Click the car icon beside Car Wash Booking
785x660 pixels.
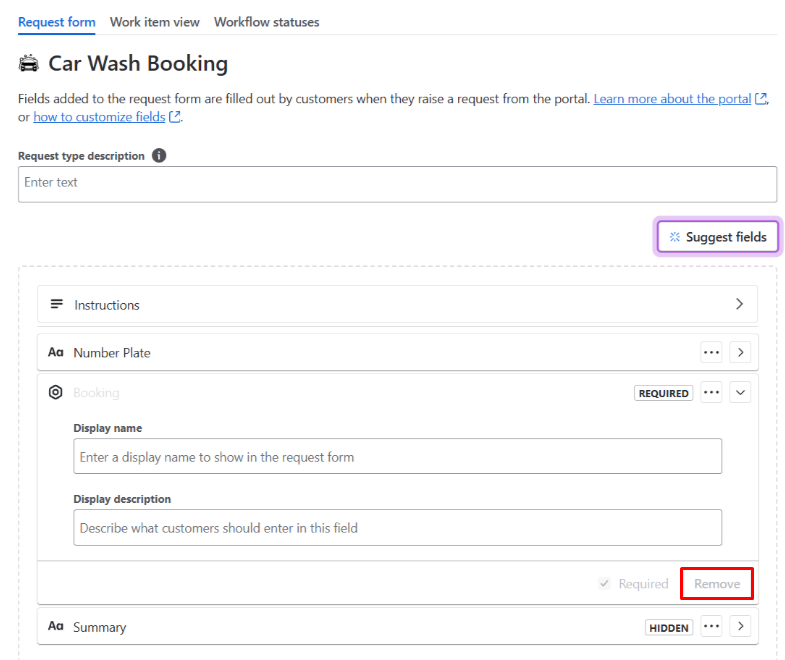point(29,64)
